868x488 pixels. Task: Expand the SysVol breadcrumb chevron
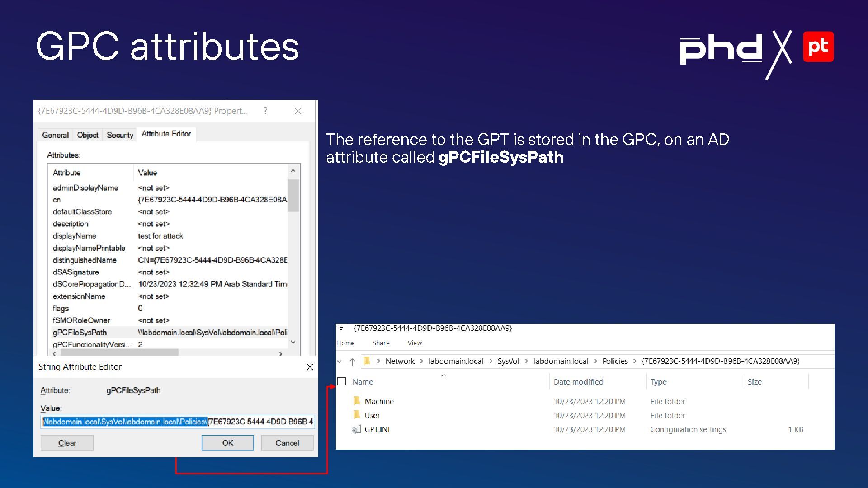[x=526, y=361]
